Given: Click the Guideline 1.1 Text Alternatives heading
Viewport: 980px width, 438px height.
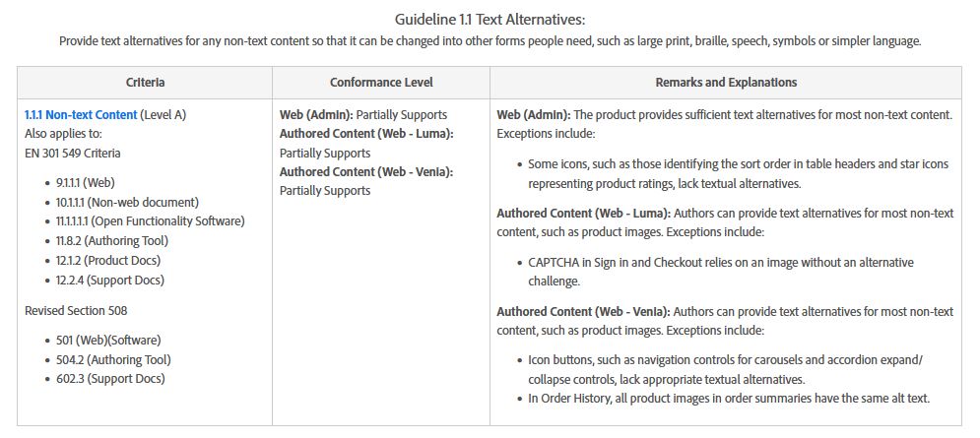Looking at the screenshot, I should click(490, 20).
